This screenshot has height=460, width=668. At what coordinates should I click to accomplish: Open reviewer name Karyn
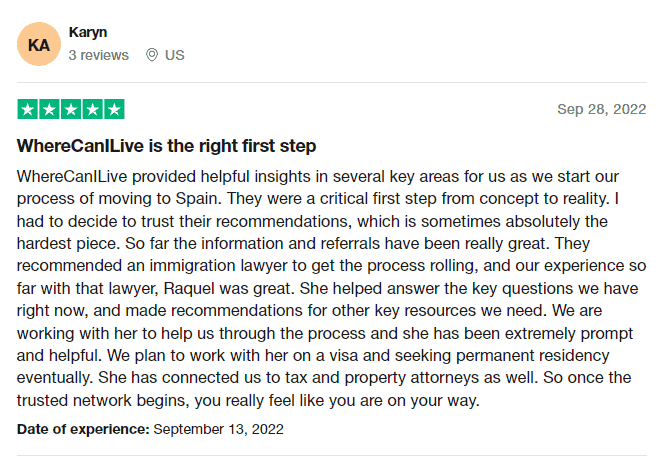pos(88,32)
